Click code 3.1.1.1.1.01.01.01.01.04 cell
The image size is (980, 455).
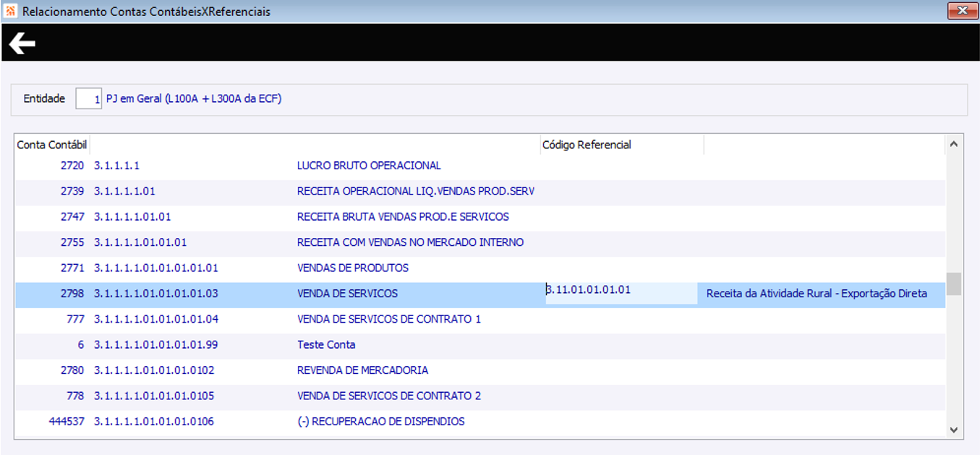[156, 319]
